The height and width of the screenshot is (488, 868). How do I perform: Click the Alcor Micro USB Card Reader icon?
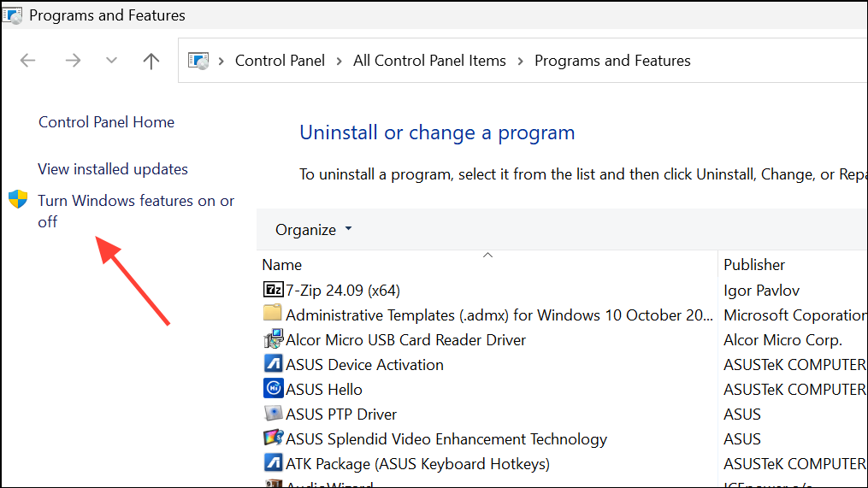tap(272, 339)
